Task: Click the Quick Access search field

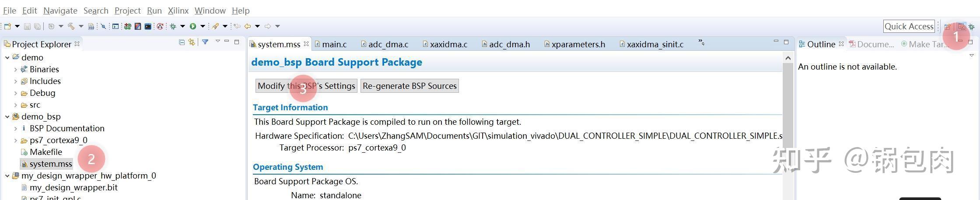Action: 909,26
